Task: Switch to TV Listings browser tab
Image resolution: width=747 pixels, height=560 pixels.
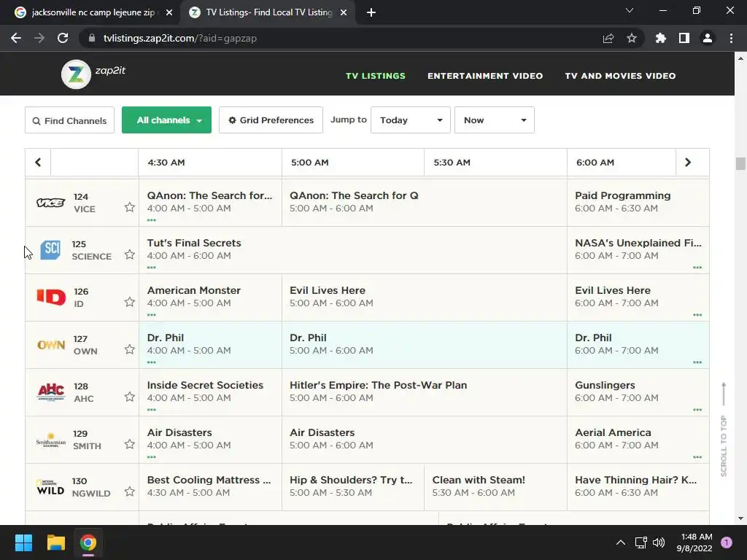Action: (268, 13)
